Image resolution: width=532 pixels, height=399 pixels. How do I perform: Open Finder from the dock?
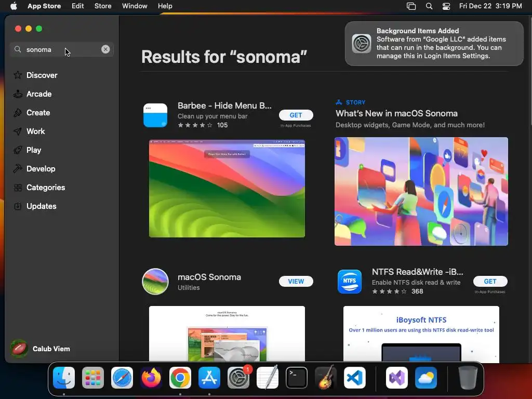pos(64,378)
